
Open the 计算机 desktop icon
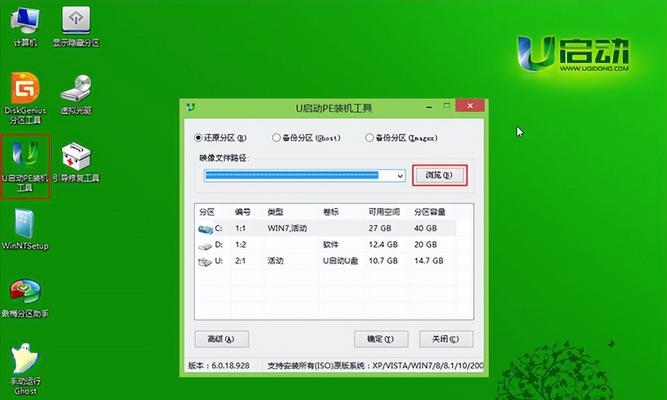(x=25, y=26)
